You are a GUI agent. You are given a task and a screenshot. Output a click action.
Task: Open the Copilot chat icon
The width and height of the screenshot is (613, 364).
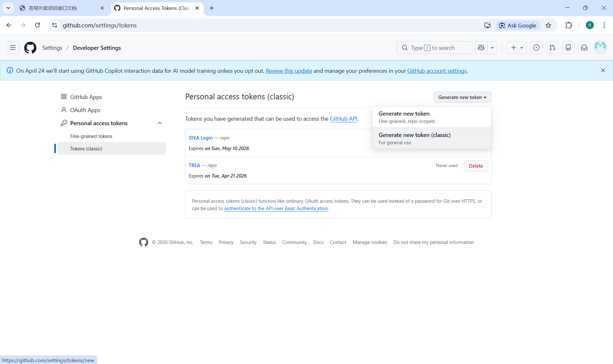point(481,48)
